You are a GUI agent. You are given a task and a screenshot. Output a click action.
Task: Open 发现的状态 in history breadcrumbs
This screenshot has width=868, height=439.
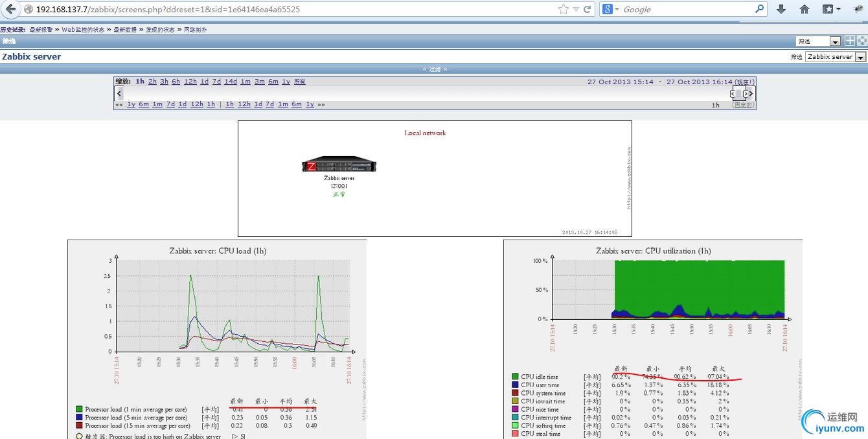click(160, 30)
